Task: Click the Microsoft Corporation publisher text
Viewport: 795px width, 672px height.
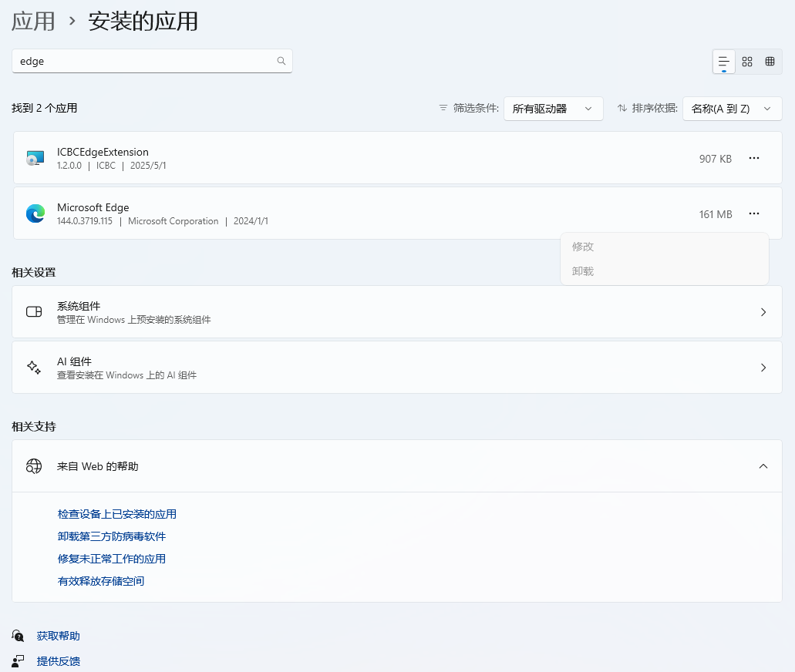Action: (173, 221)
